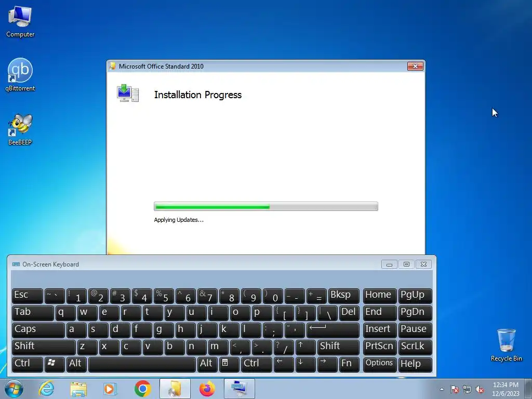Maximize the On-Screen Keyboard window

click(406, 264)
